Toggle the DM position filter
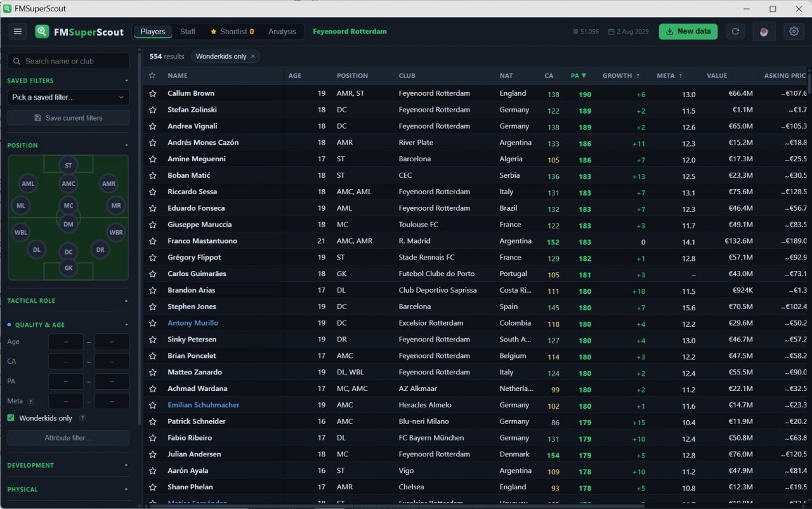 pyautogui.click(x=69, y=224)
